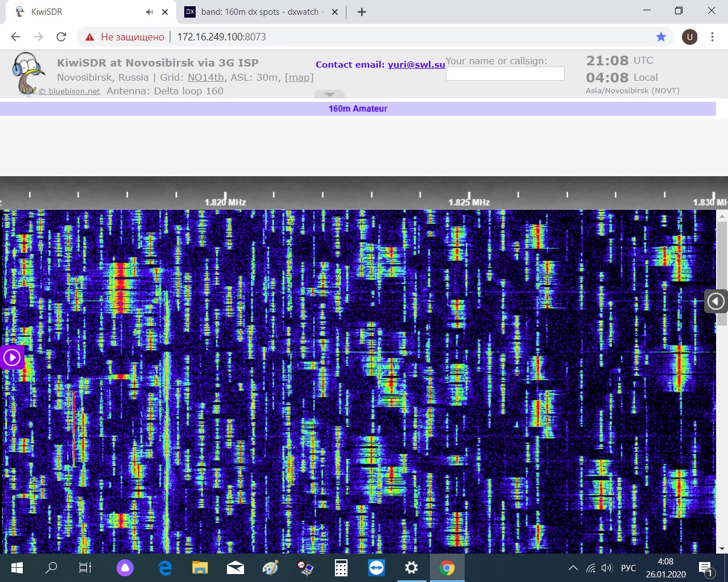Viewport: 728px width, 582px height.
Task: Switch input language via РУС indicator
Action: 628,568
